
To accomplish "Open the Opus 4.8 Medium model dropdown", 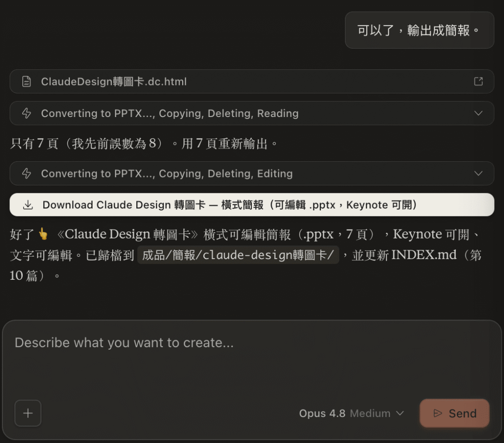I will point(351,413).
